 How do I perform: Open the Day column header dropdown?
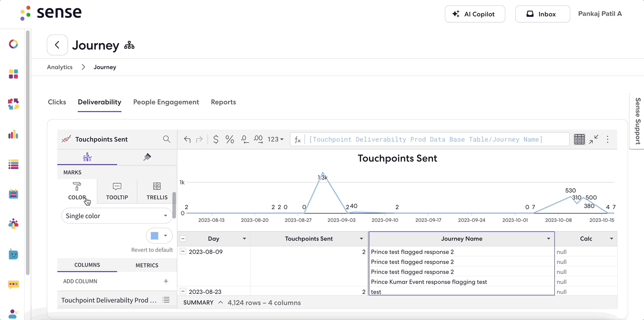(244, 239)
